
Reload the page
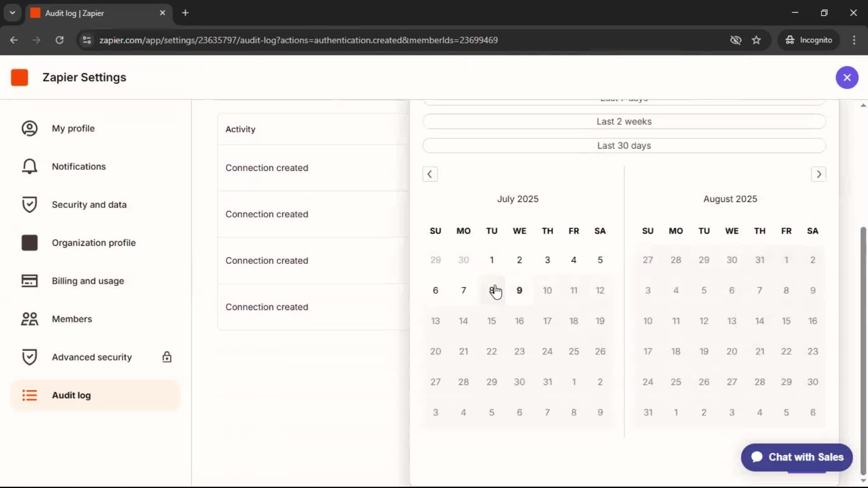(x=59, y=40)
